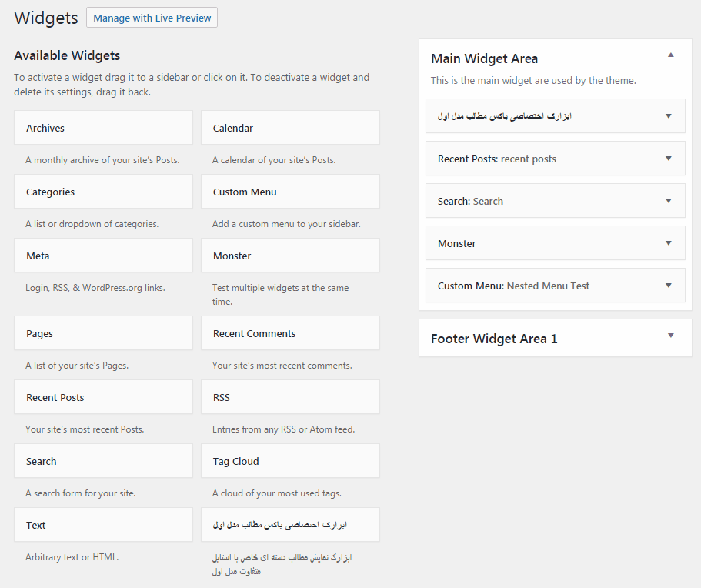Select the Tag Cloud available widget
701x588 pixels.
tap(290, 462)
